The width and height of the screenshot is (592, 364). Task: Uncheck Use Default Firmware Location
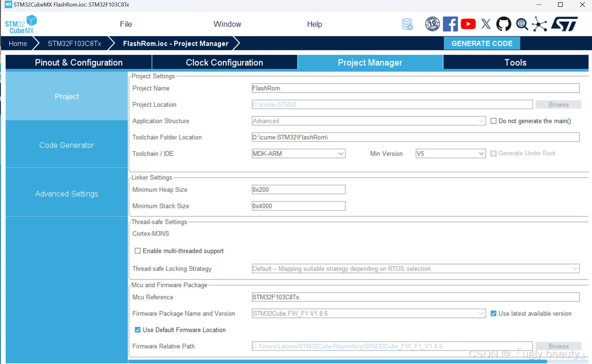[137, 330]
